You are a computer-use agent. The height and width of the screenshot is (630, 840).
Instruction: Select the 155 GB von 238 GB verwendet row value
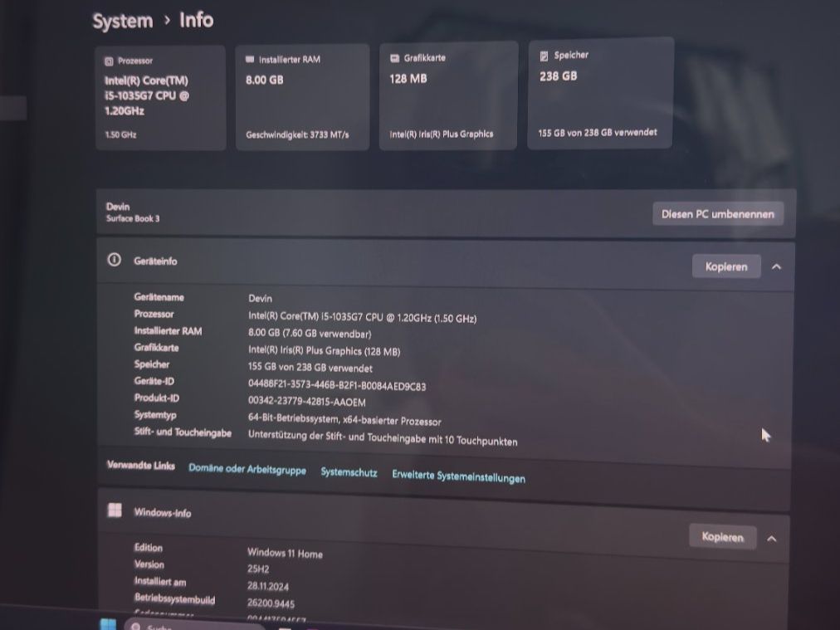310,368
